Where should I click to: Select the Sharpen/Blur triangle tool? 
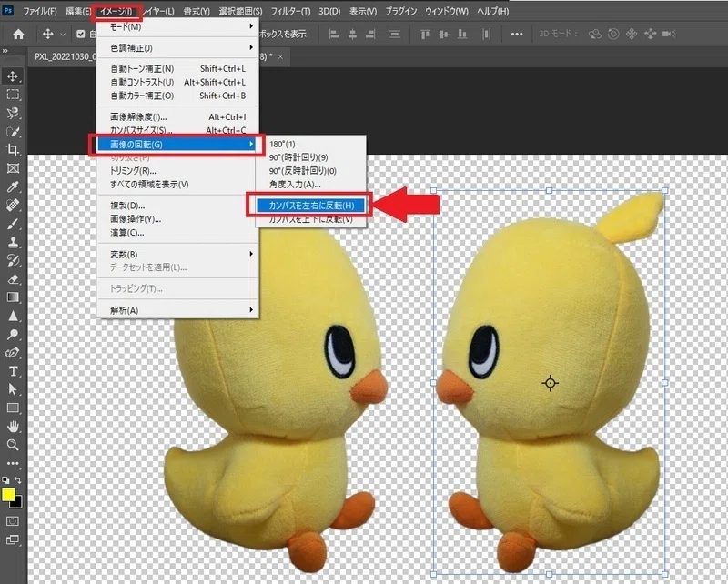(x=13, y=317)
